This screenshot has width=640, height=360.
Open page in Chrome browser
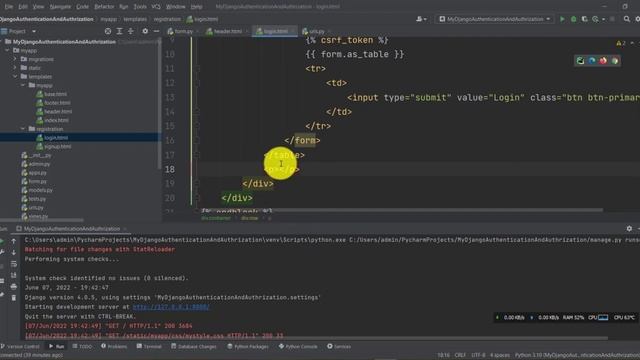tap(615, 61)
